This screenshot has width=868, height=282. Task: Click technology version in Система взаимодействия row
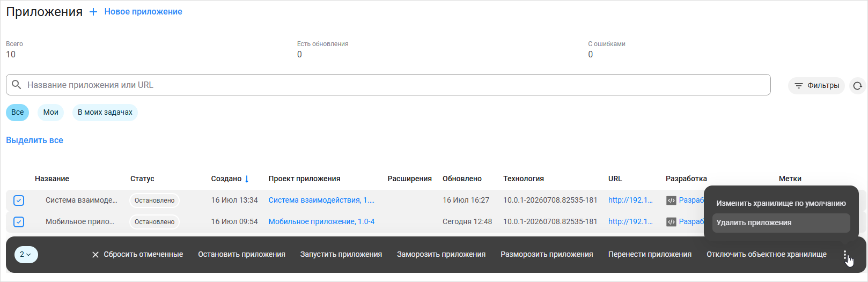click(550, 201)
